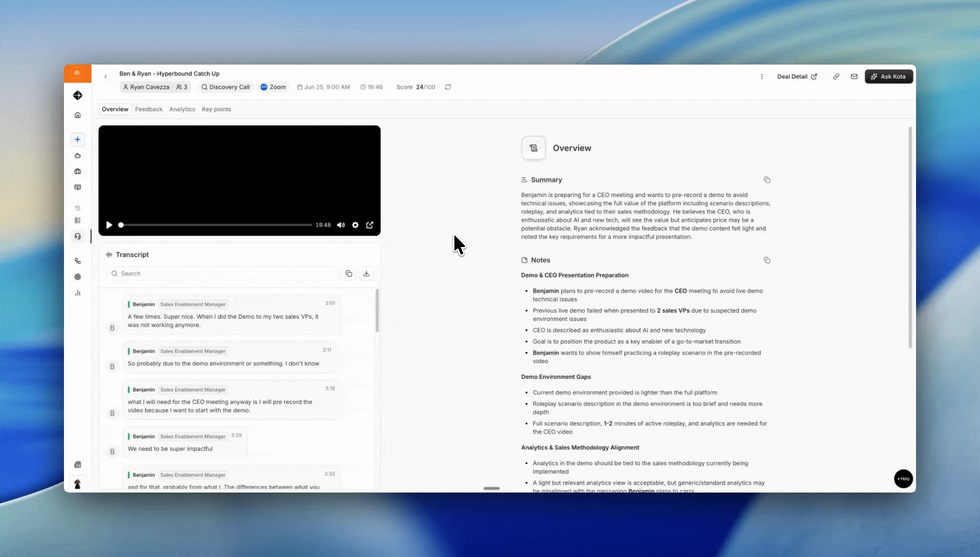
Task: Open video player settings gear
Action: [x=355, y=225]
